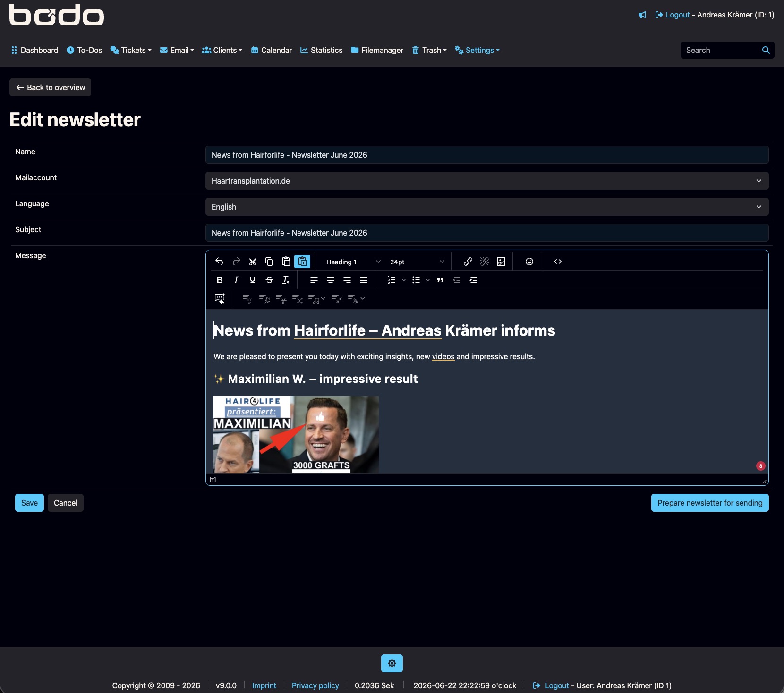Image resolution: width=784 pixels, height=693 pixels.
Task: Click the copy icon in editor toolbar
Action: pyautogui.click(x=269, y=262)
